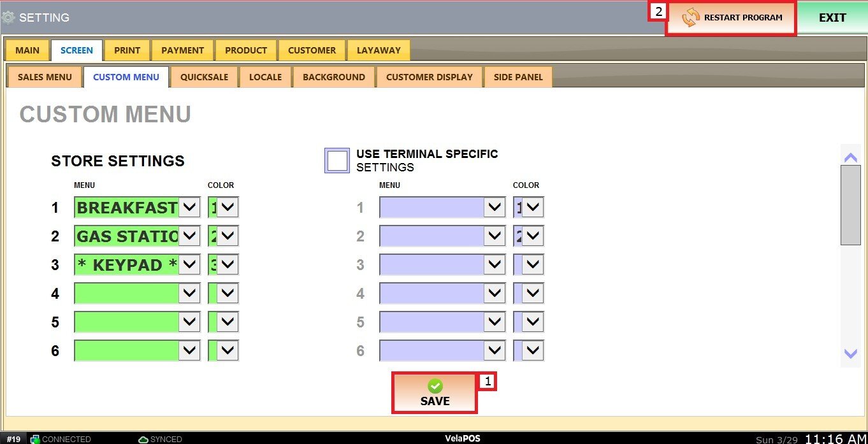Viewport: 868px width, 444px height.
Task: Click the Connected network status icon
Action: (35, 439)
